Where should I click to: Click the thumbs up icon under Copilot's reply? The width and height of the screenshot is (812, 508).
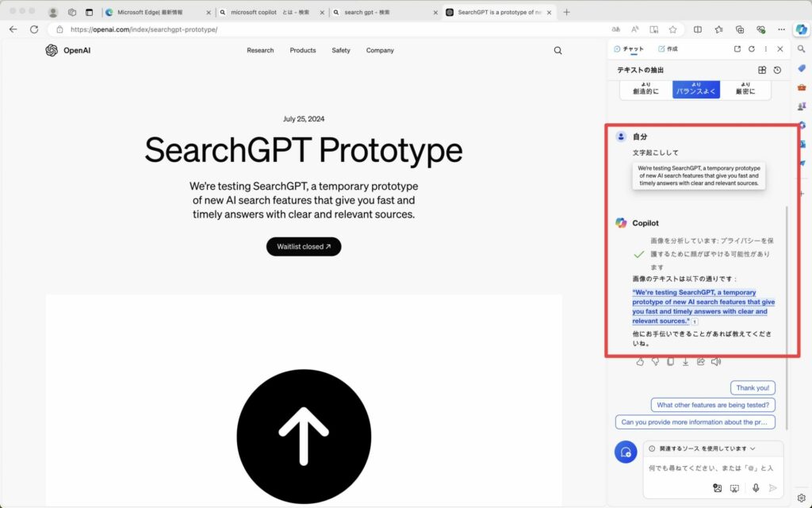click(x=640, y=362)
